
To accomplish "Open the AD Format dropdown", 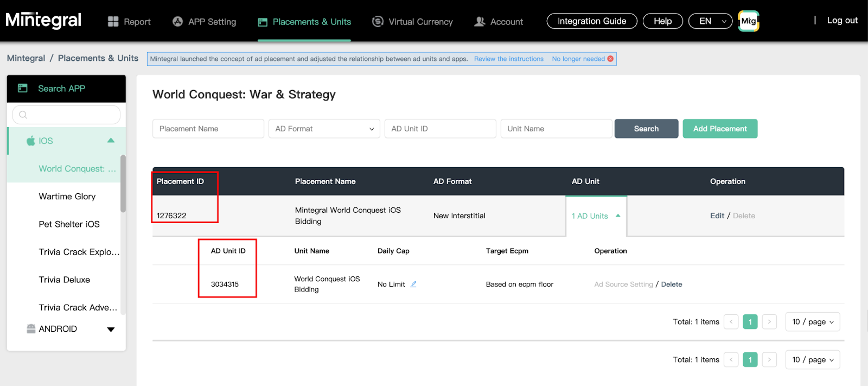I will [x=324, y=129].
